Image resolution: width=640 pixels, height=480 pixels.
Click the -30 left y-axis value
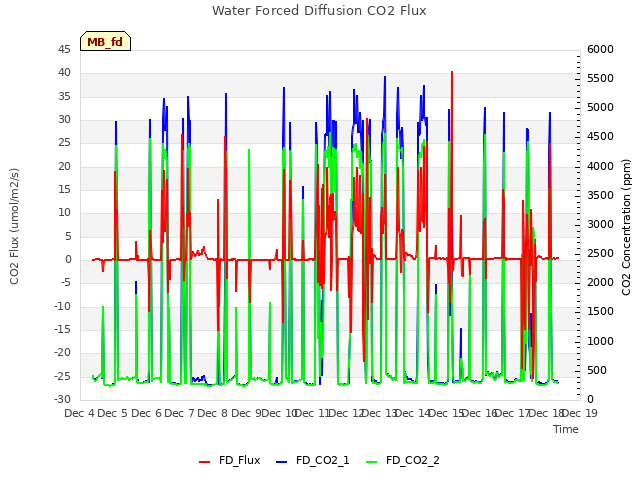(x=62, y=399)
